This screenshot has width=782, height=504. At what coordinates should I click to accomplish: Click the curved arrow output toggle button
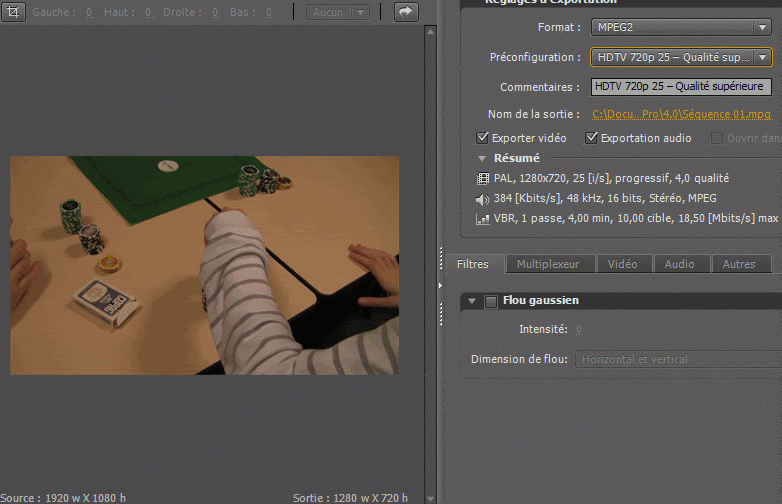pos(406,11)
